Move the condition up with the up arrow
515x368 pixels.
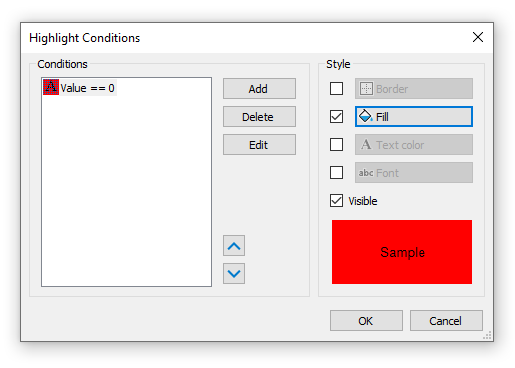click(x=234, y=246)
